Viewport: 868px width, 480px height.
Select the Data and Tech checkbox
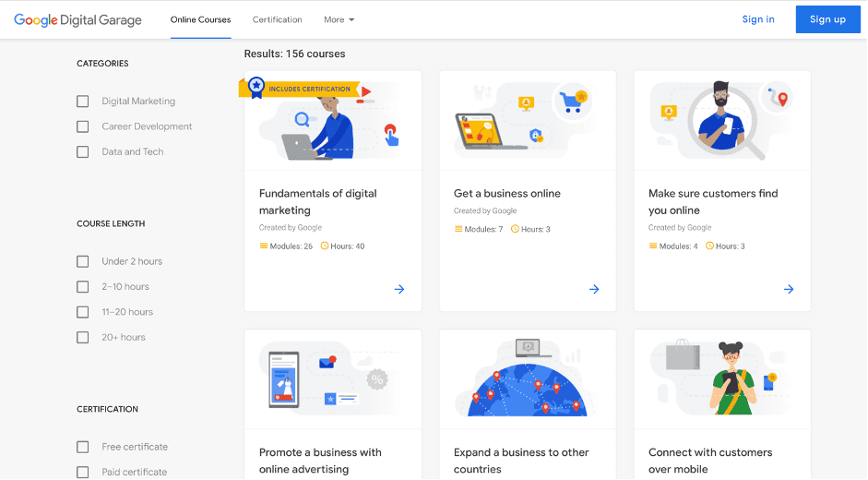coord(83,151)
